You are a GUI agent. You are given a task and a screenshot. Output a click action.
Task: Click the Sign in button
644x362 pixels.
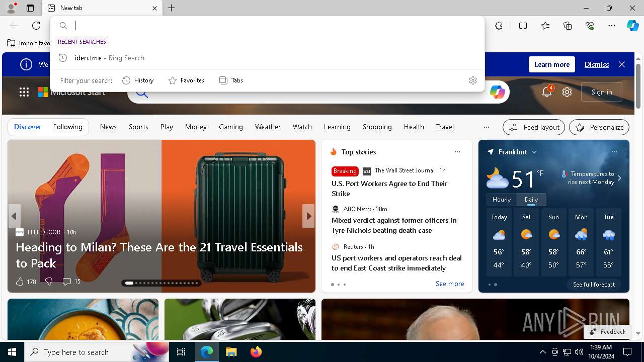pyautogui.click(x=602, y=92)
